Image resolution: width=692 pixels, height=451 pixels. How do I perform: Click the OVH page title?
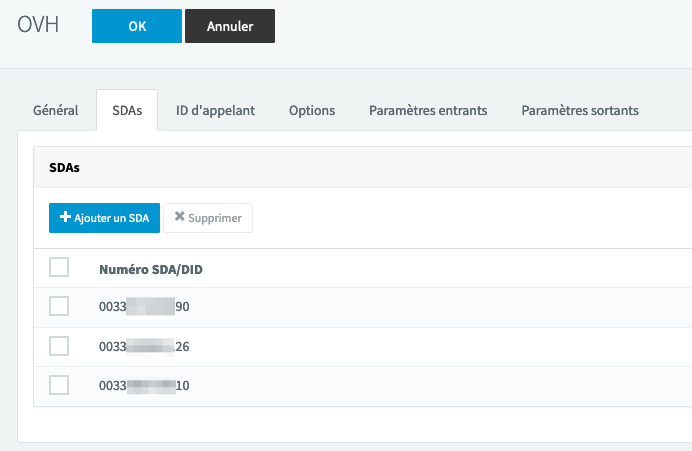(x=38, y=26)
